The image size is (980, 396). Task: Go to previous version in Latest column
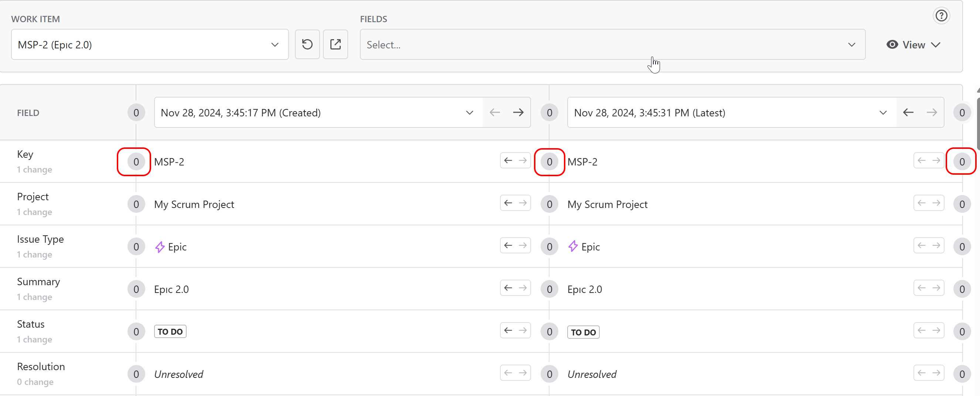(x=908, y=113)
